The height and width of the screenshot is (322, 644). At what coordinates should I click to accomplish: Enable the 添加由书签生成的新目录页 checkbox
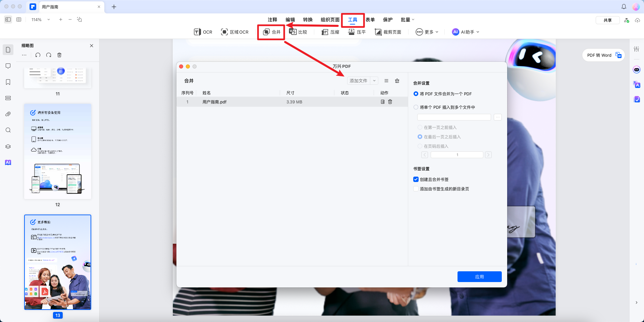[416, 189]
